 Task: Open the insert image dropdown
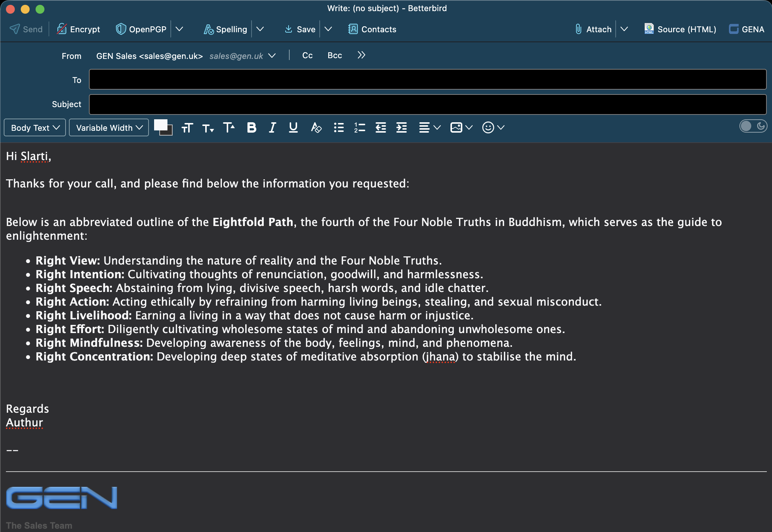click(462, 128)
